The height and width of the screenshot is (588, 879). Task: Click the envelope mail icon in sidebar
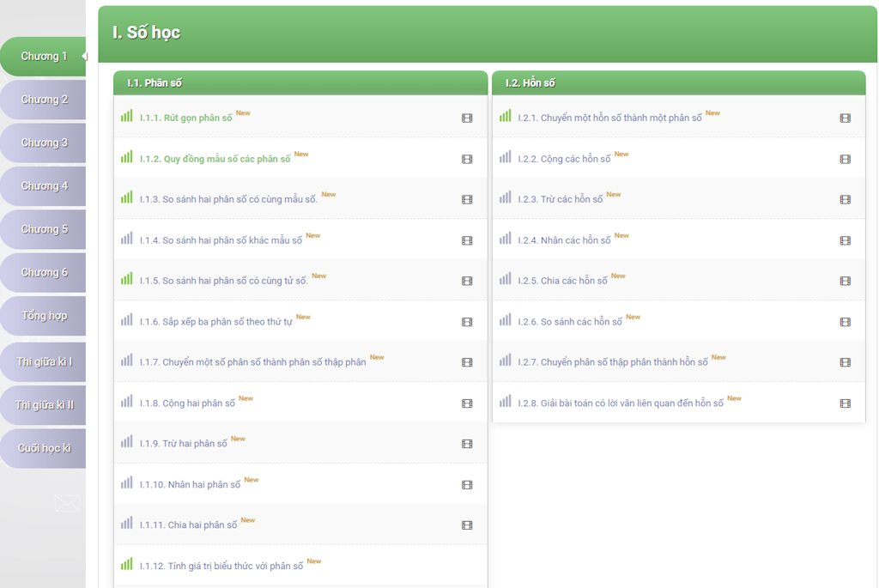click(x=67, y=503)
